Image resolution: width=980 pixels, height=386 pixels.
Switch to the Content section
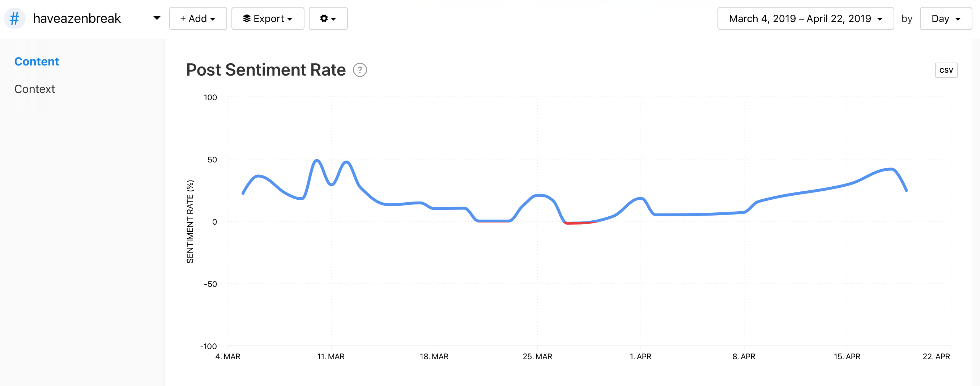[x=37, y=61]
